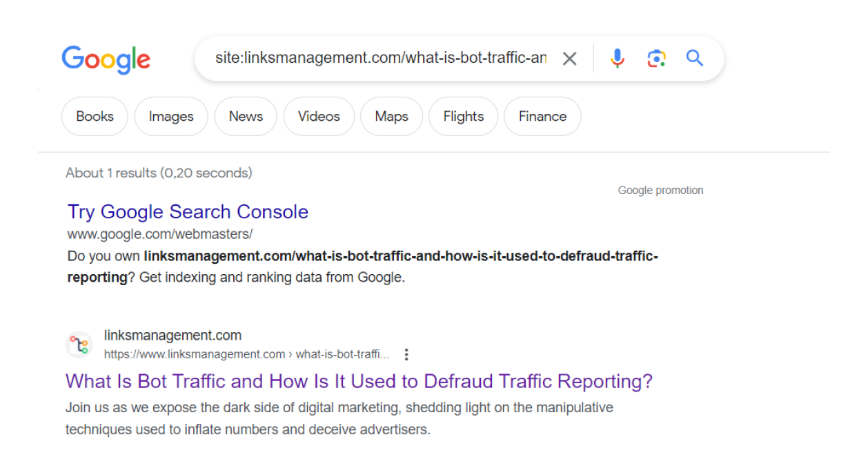Open the Videos filter
868x473 pixels.
319,117
